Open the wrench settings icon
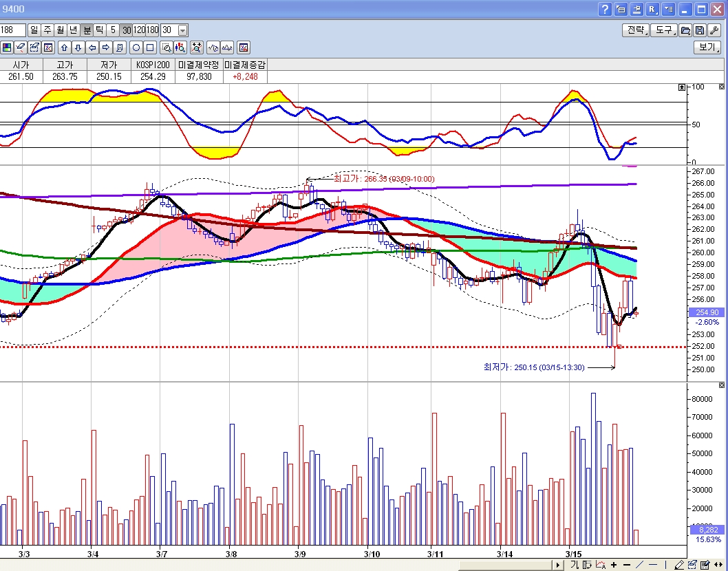Viewport: 728px width, 571px height. 714,30
